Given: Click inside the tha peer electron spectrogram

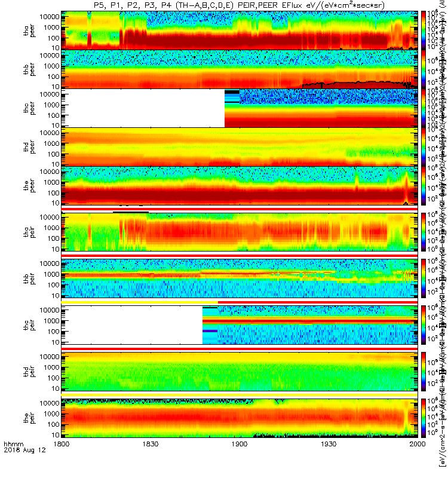Looking at the screenshot, I should coord(240,30).
